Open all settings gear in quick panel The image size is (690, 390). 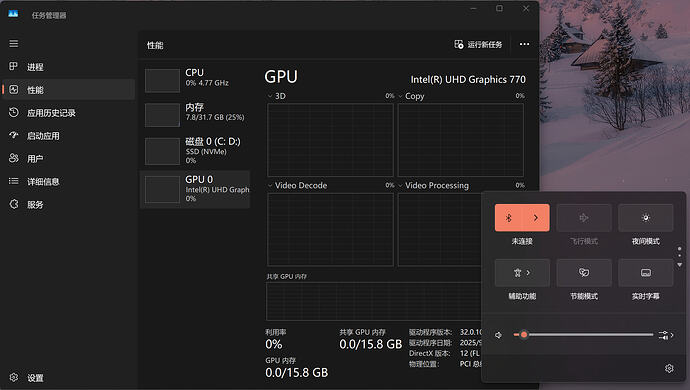669,368
